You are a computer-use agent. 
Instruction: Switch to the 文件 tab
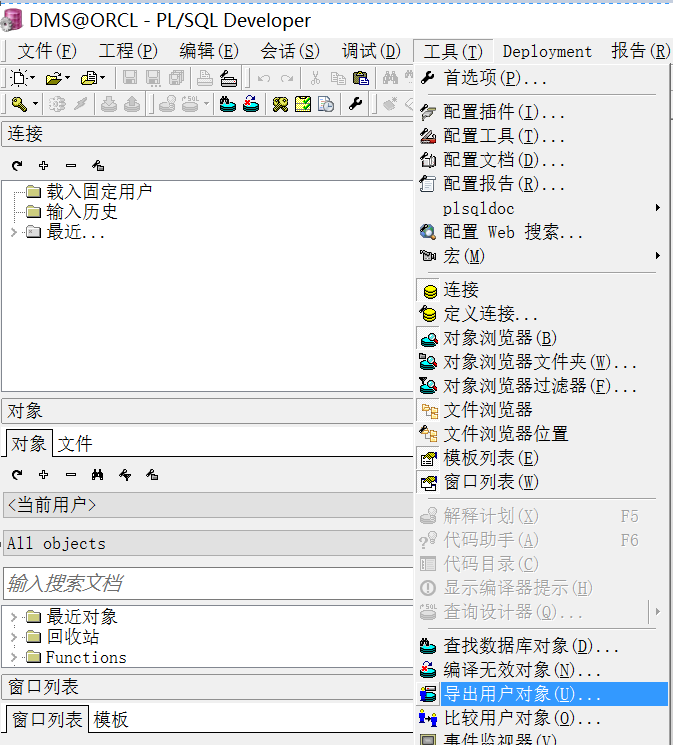click(75, 444)
